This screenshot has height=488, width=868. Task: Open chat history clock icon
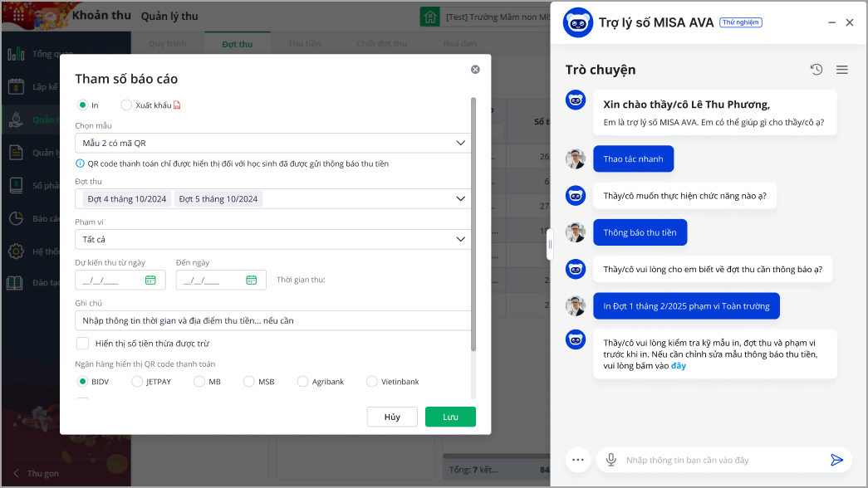(817, 70)
